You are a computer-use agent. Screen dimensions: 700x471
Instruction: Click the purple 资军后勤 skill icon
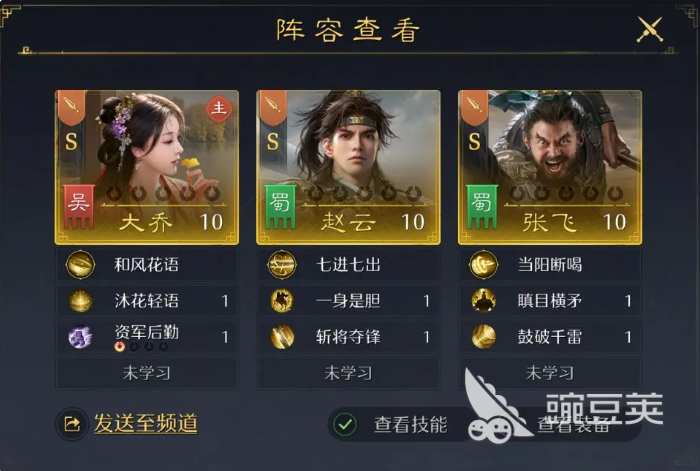(x=80, y=337)
